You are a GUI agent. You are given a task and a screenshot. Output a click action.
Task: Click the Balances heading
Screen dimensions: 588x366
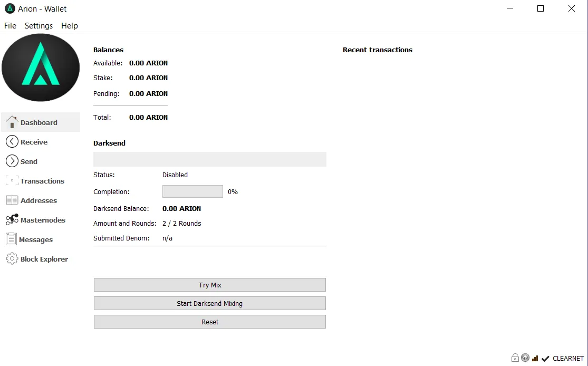click(x=109, y=50)
